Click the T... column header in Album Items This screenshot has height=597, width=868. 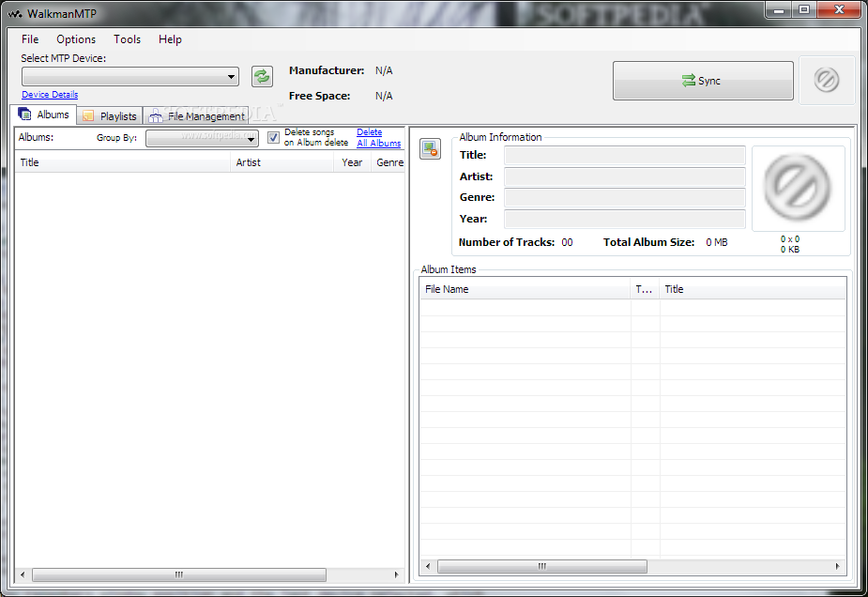pos(645,289)
